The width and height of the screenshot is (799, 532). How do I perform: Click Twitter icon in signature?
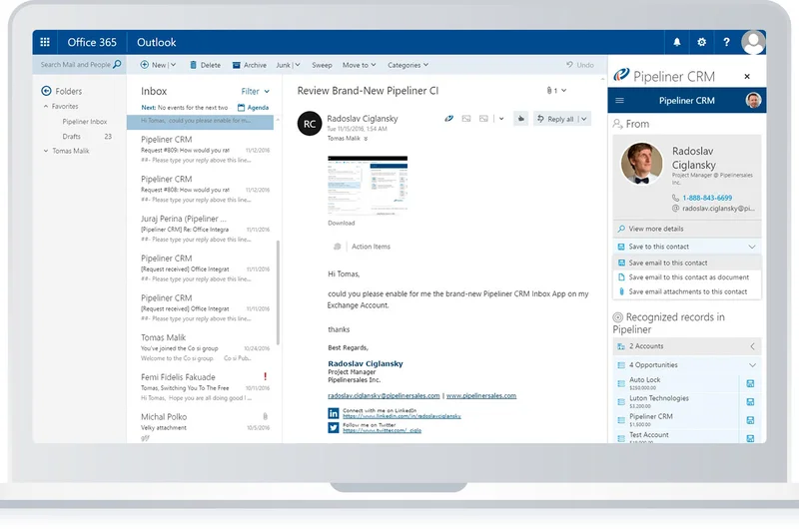click(x=334, y=427)
